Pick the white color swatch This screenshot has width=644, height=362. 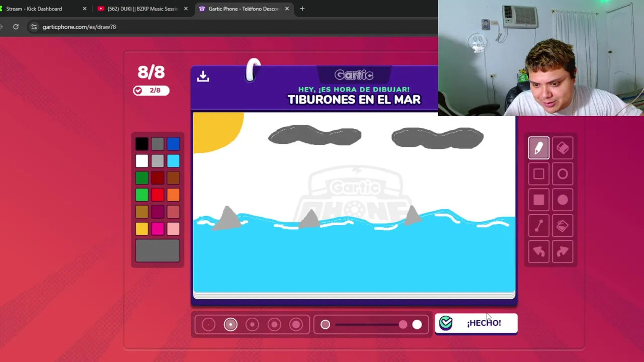coord(142,161)
